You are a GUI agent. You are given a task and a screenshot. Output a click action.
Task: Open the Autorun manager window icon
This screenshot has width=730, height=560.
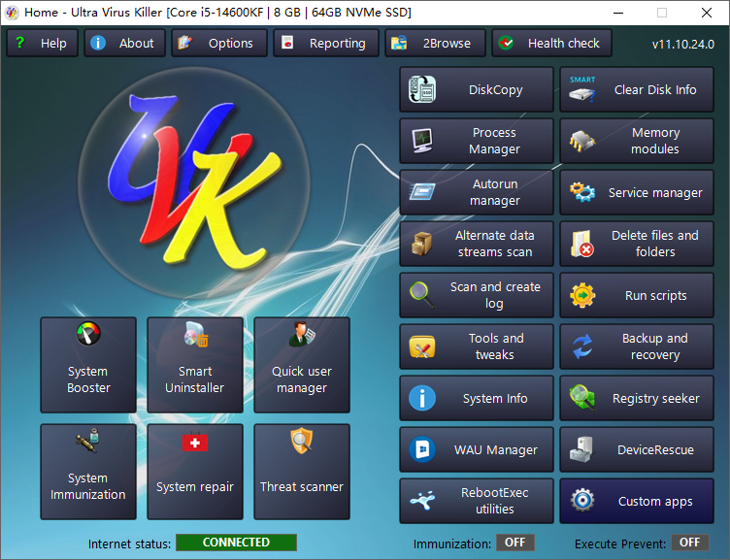point(422,192)
